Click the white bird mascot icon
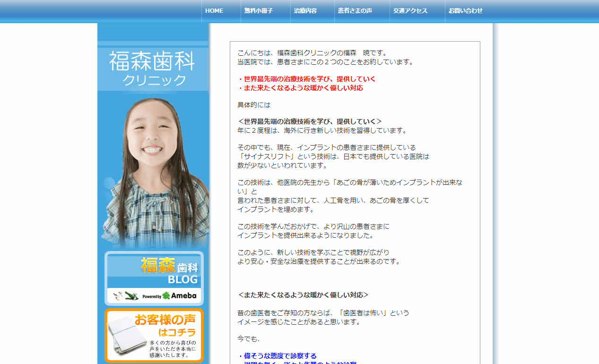Image resolution: width=599 pixels, height=364 pixels. click(x=117, y=295)
